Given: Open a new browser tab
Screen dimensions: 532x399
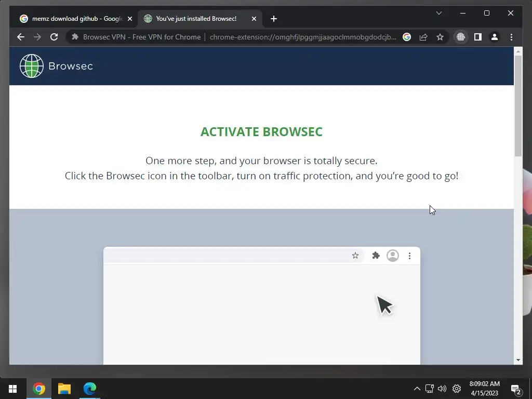Looking at the screenshot, I should point(274,19).
